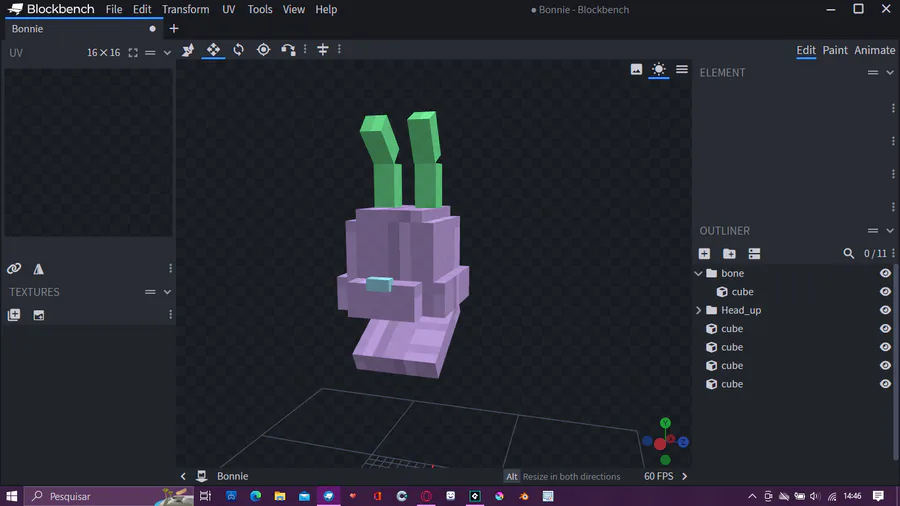Viewport: 900px width, 506px height.
Task: Click the UV mirror triangle icon
Action: tap(38, 268)
